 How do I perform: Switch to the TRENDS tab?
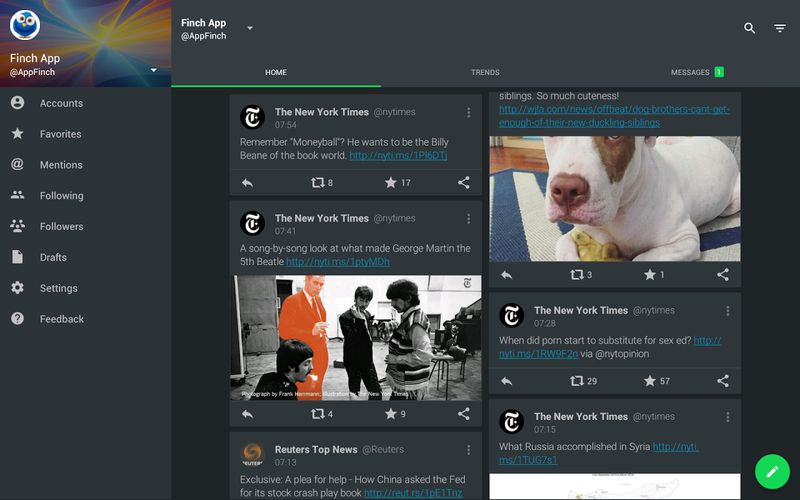pyautogui.click(x=485, y=72)
